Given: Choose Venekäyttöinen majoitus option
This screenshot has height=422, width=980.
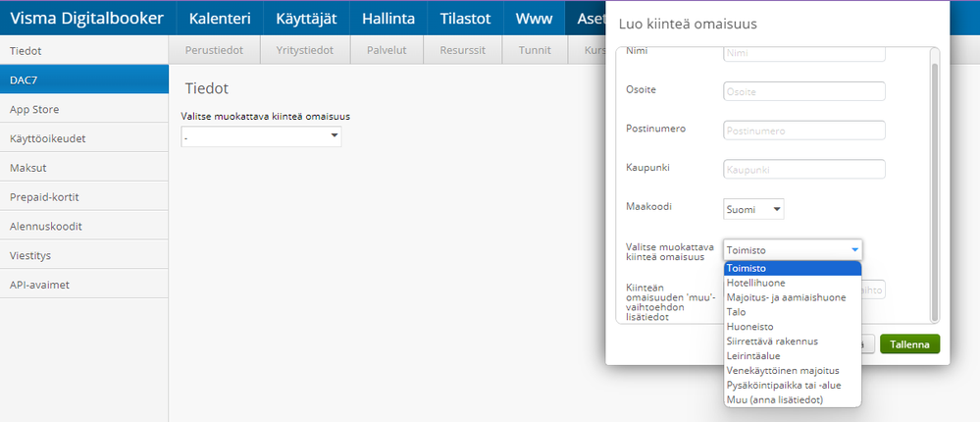Looking at the screenshot, I should [793, 370].
